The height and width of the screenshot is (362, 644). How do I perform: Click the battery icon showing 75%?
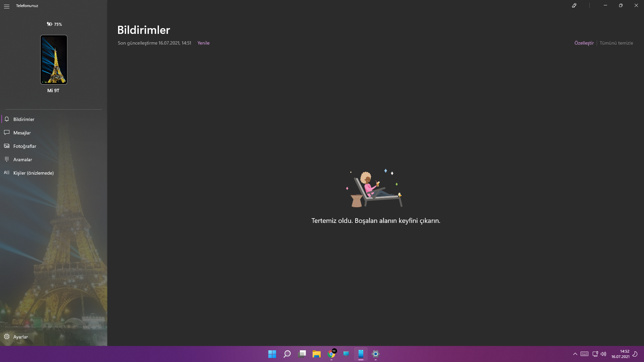pyautogui.click(x=49, y=24)
